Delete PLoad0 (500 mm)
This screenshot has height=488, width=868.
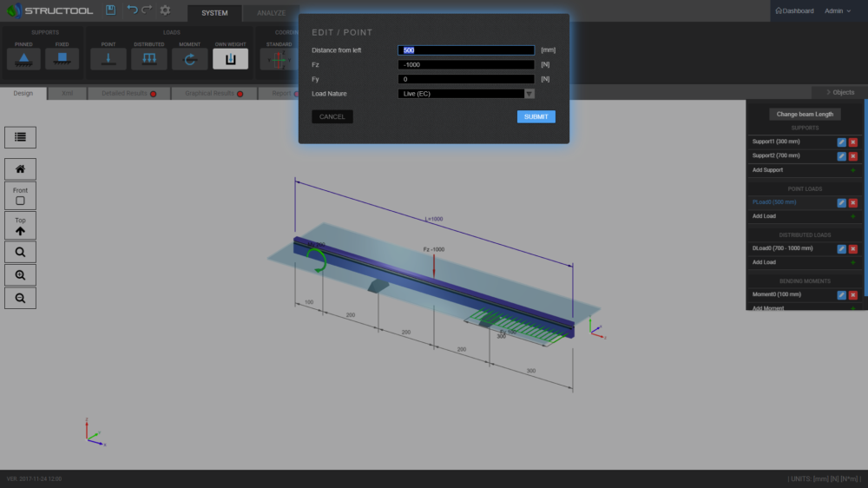tap(853, 202)
